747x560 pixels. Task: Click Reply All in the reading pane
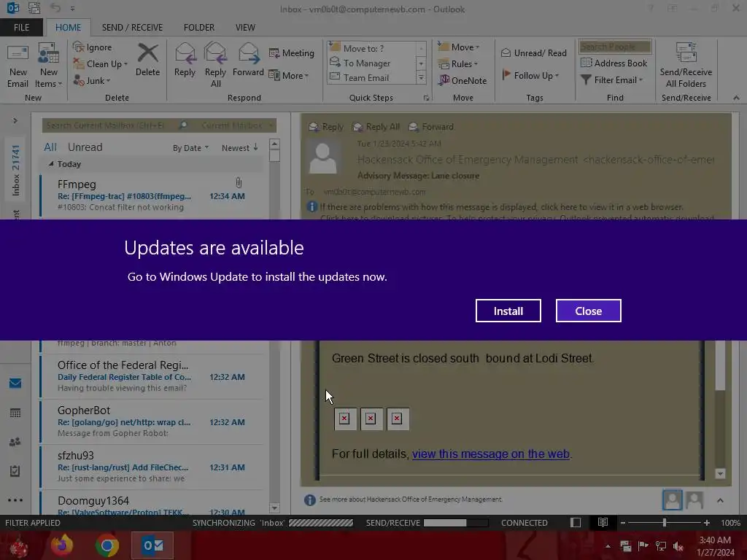[376, 127]
